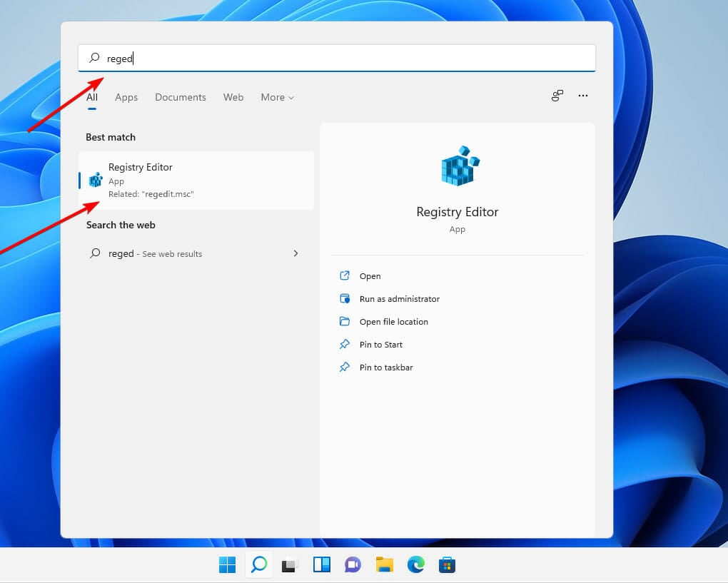Launch Microsoft Edge from the taskbar
728x583 pixels.
415,565
